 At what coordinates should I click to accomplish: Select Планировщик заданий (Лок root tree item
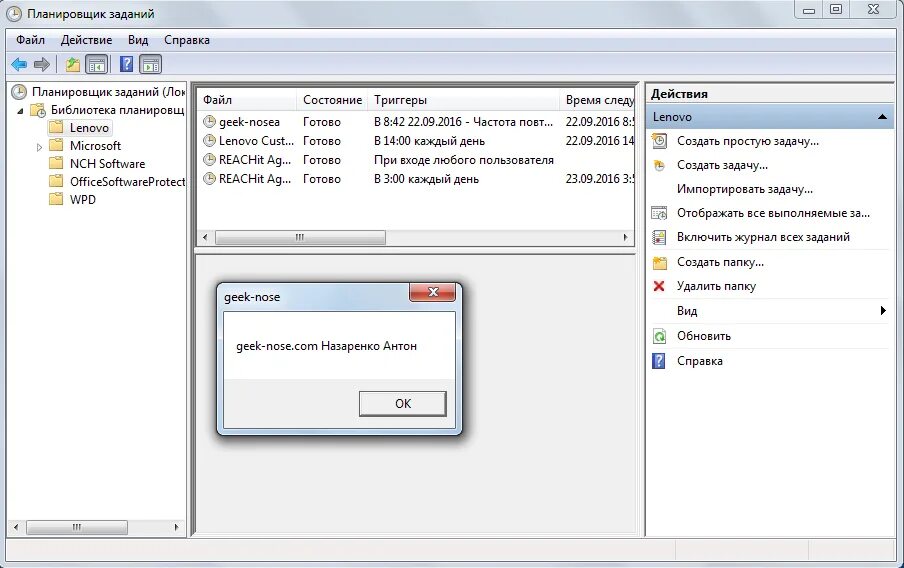tap(109, 92)
